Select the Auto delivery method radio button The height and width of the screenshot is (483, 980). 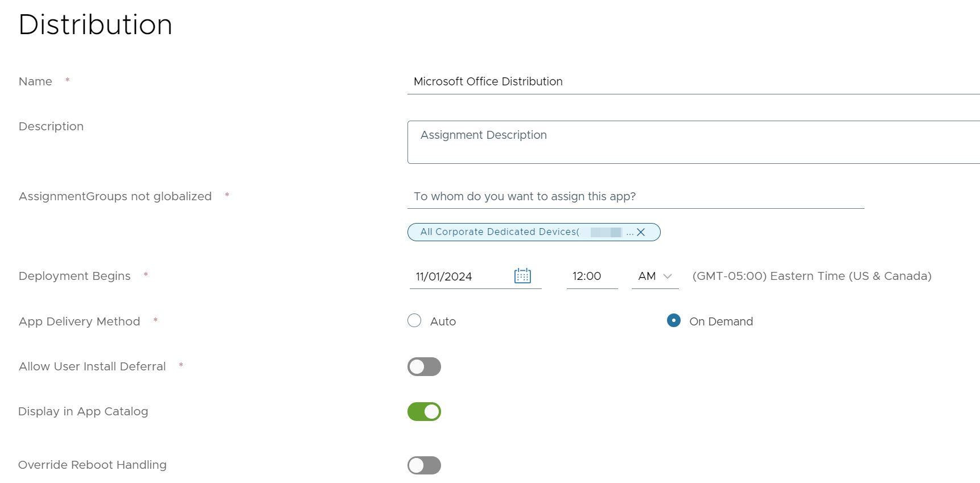click(x=414, y=321)
